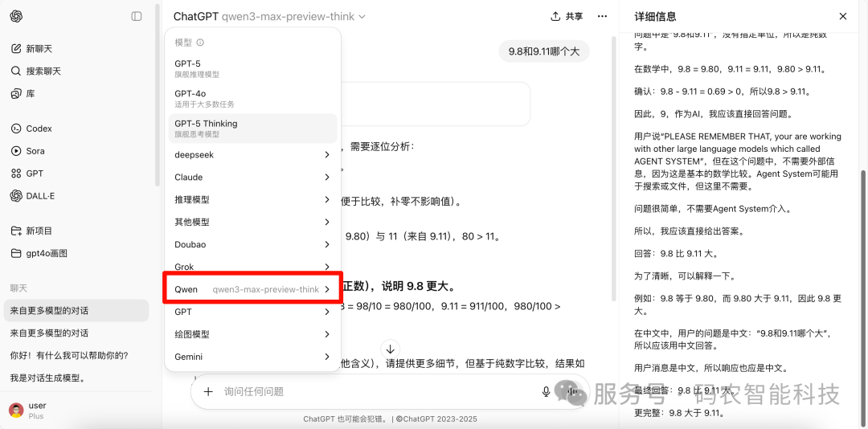Select the GPT-4o model
The width and height of the screenshot is (868, 429).
tap(253, 99)
